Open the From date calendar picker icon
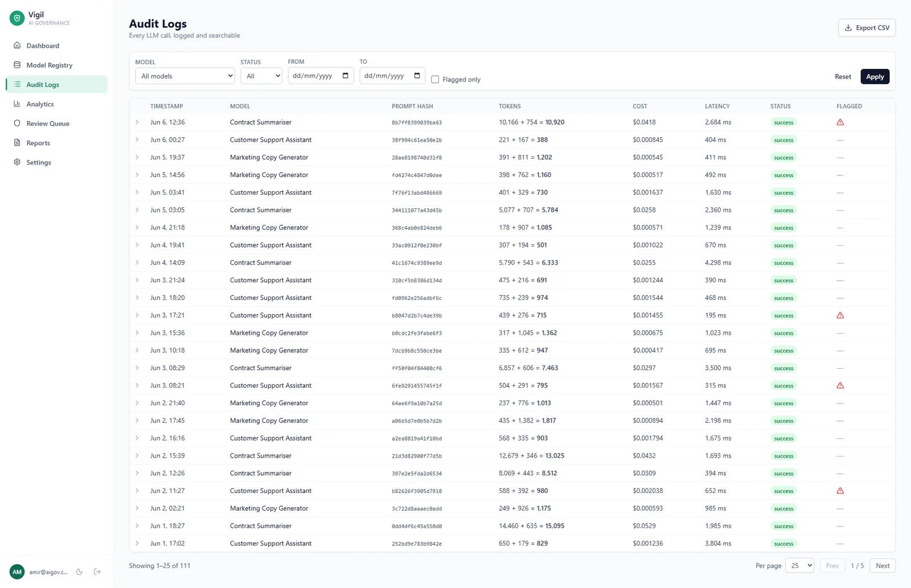Screen dimensions: 911x588 click(x=346, y=76)
